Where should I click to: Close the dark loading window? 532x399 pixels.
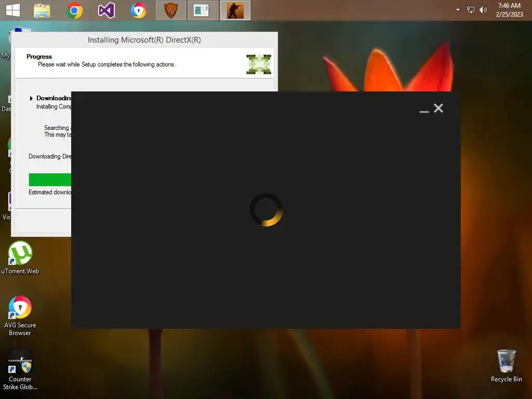(438, 108)
